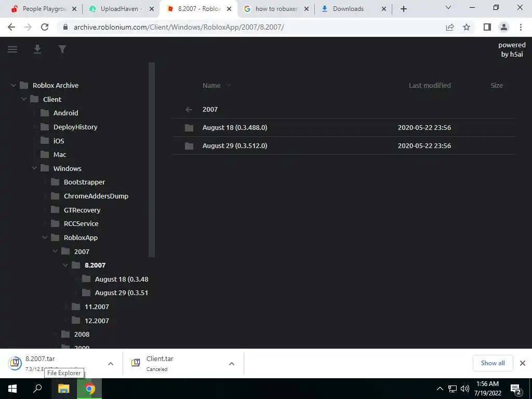Collapse the Client folder chevron

[24, 99]
